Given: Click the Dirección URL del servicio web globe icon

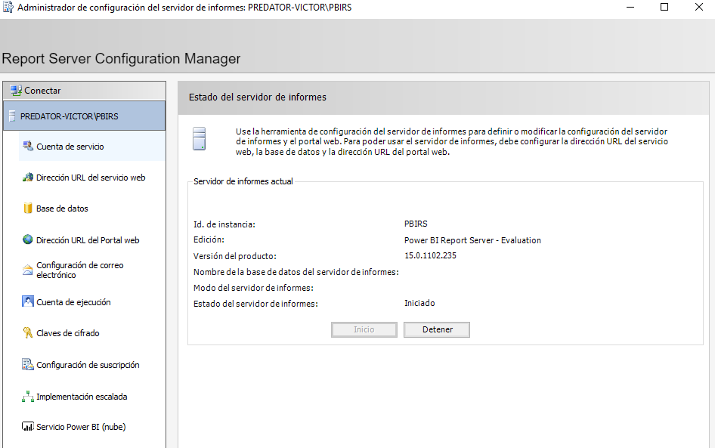Looking at the screenshot, I should (x=27, y=178).
